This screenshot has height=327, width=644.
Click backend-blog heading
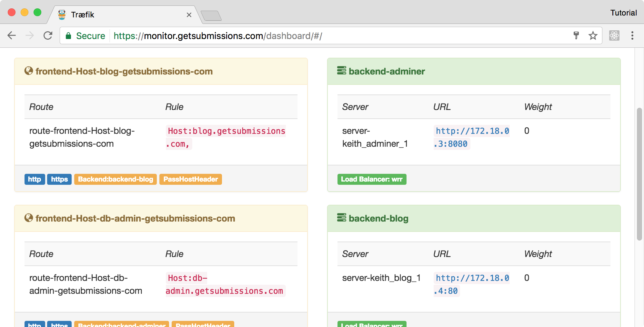point(378,218)
